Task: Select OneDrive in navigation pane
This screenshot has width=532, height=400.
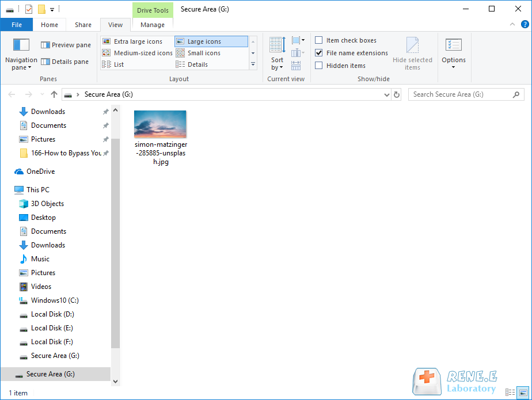Action: (x=40, y=172)
